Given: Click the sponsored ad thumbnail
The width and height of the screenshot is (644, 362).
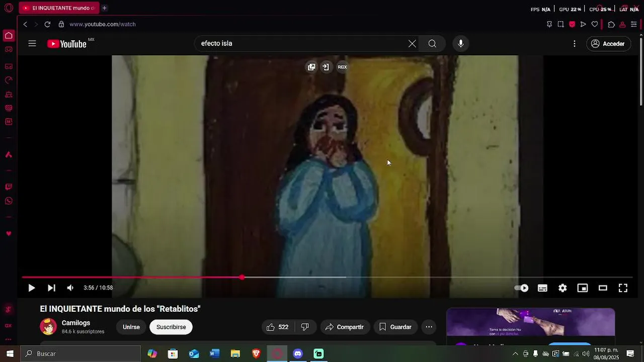Looking at the screenshot, I should pos(531,322).
